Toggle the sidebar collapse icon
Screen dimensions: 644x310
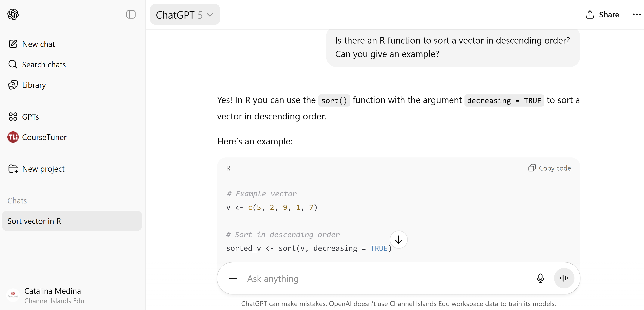click(x=131, y=15)
